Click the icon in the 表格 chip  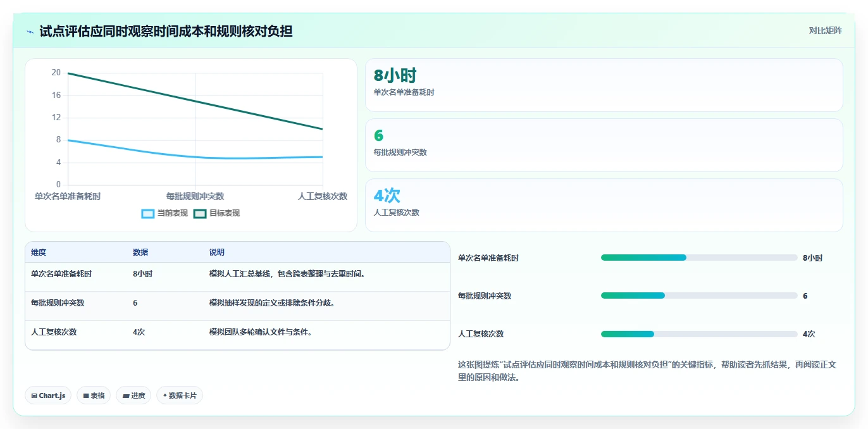86,395
